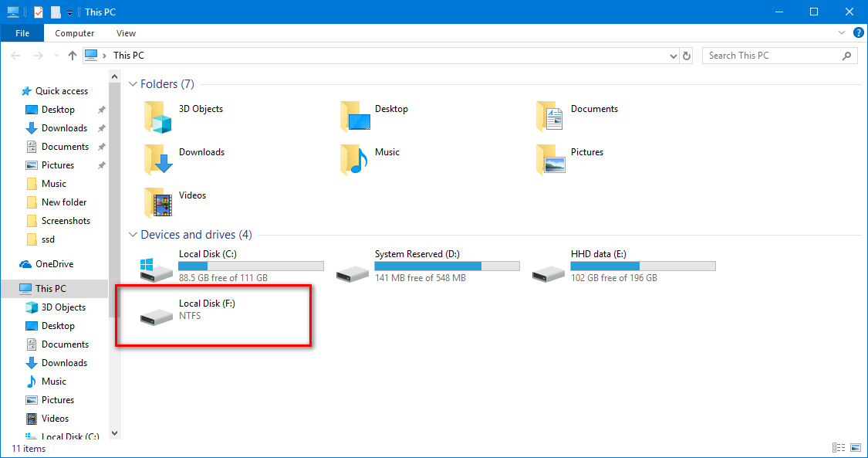The image size is (868, 458).
Task: Open the View ribbon tab
Action: pos(126,33)
